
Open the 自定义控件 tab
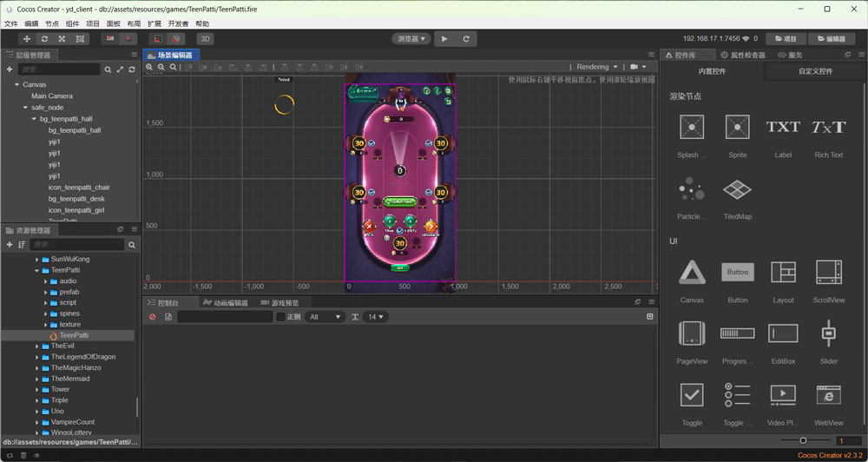click(x=815, y=71)
